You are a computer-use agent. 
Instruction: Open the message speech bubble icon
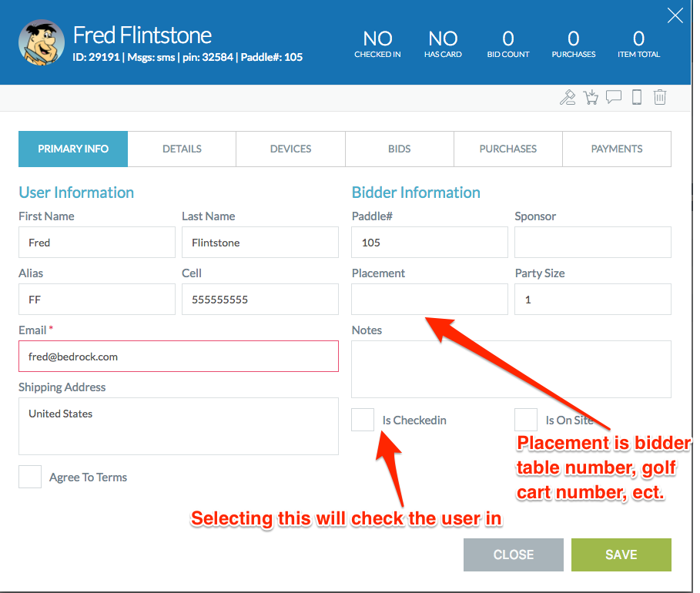tap(614, 97)
